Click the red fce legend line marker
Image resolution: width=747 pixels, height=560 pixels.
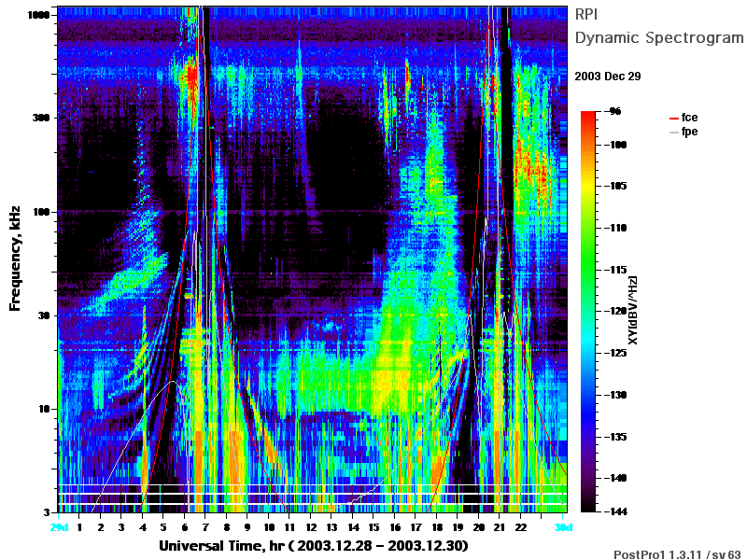click(673, 119)
